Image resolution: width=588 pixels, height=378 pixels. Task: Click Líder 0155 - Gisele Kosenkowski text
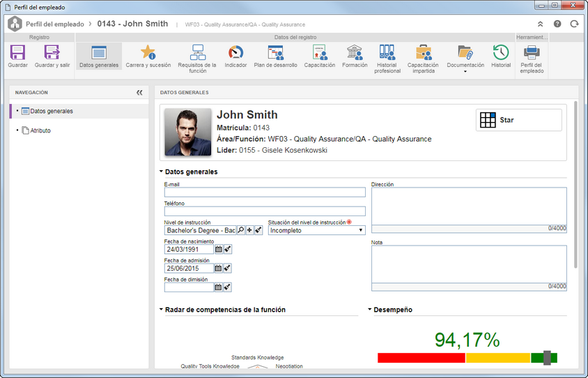click(x=272, y=150)
